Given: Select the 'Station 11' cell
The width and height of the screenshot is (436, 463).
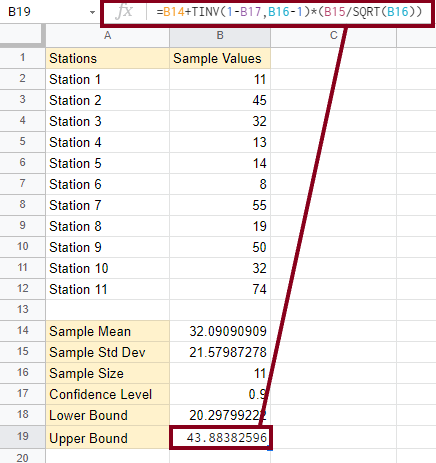Looking at the screenshot, I should click(x=107, y=289).
